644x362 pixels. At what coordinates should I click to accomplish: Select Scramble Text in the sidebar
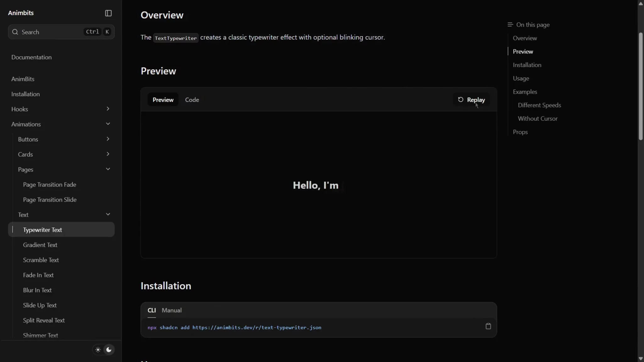coord(41,260)
